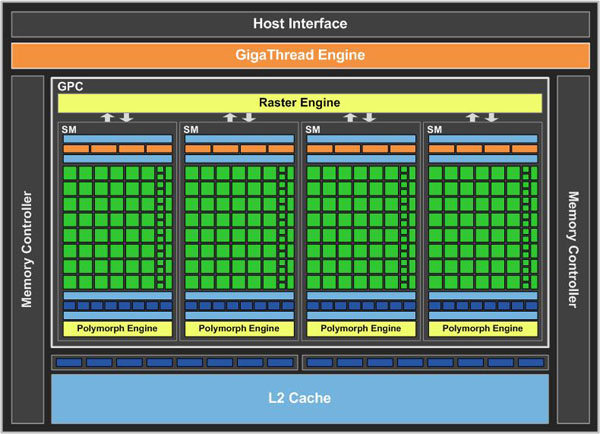Click the up-down arrows above the rightmost SM
The image size is (600, 434).
[x=482, y=118]
